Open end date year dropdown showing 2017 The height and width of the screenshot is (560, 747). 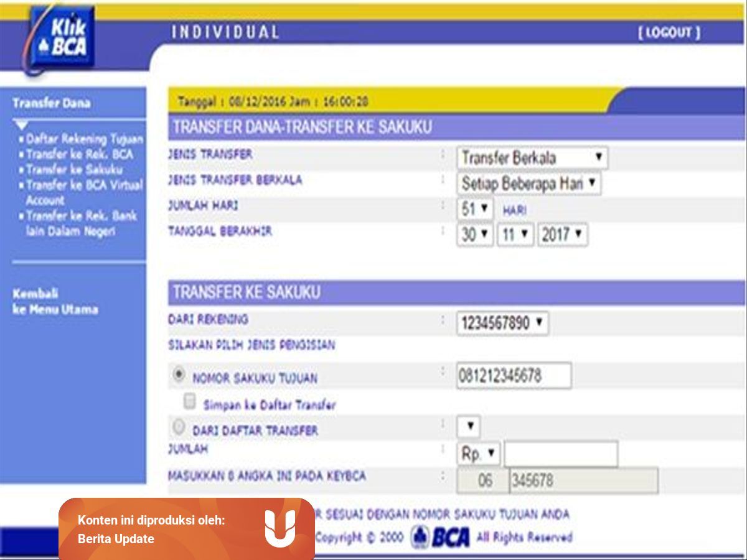pos(563,235)
